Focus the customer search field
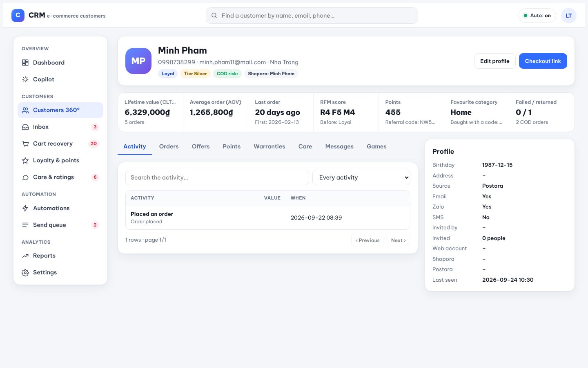The width and height of the screenshot is (588, 368). pos(312,16)
